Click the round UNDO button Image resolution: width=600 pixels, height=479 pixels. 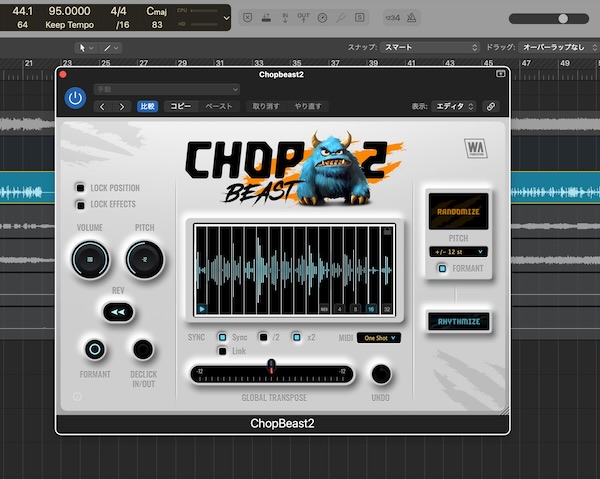pos(381,374)
